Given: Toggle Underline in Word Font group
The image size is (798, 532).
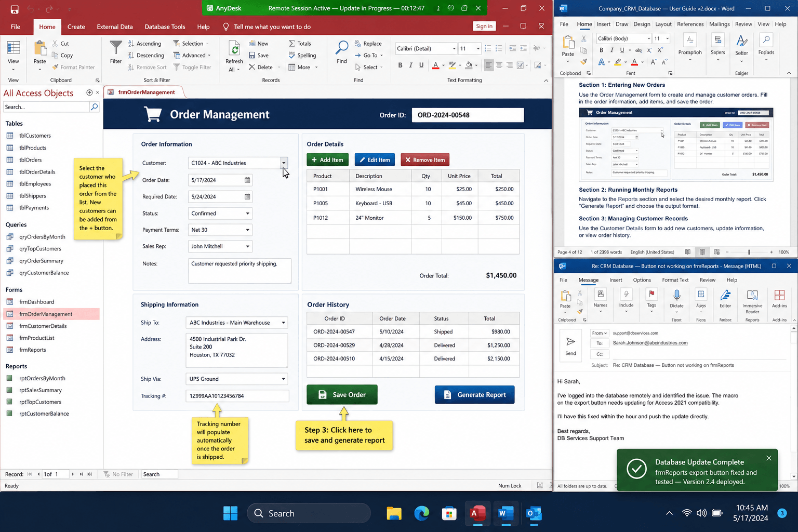Looking at the screenshot, I should pos(622,50).
